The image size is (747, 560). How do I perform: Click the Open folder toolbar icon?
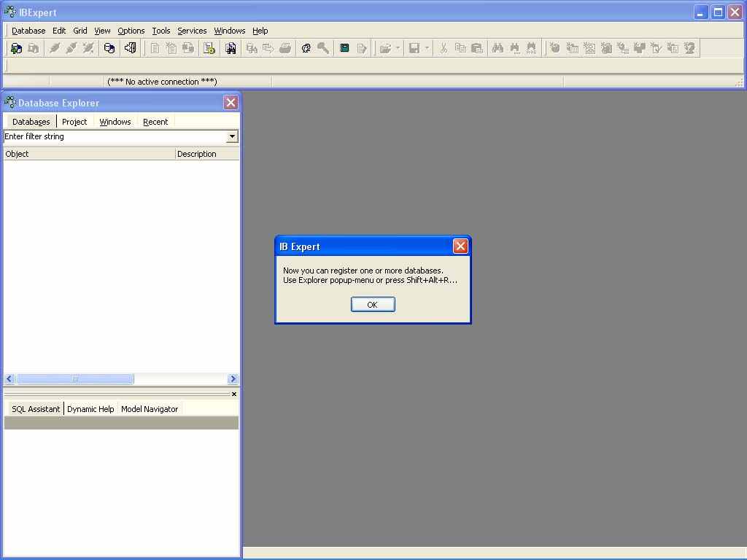[385, 48]
